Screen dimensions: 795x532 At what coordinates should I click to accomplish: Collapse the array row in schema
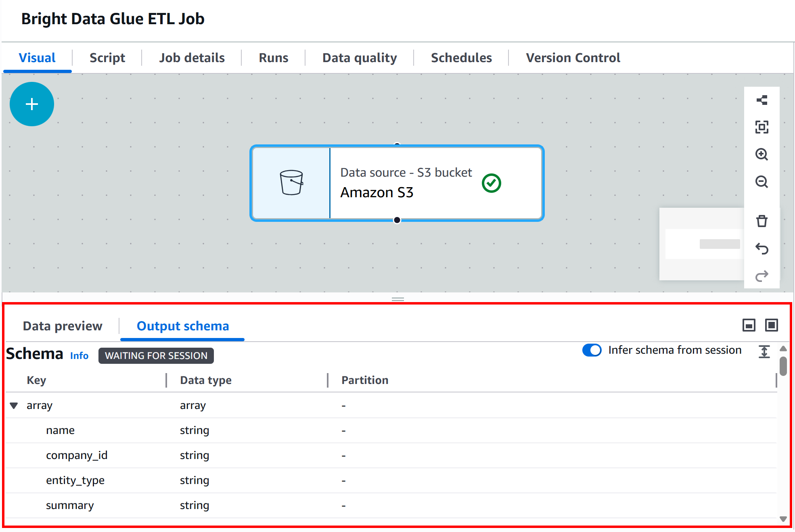14,405
